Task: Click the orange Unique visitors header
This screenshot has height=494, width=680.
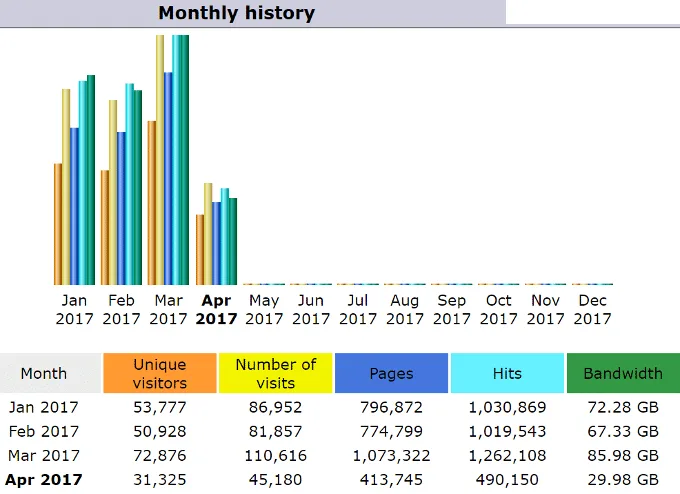Action: [160, 373]
